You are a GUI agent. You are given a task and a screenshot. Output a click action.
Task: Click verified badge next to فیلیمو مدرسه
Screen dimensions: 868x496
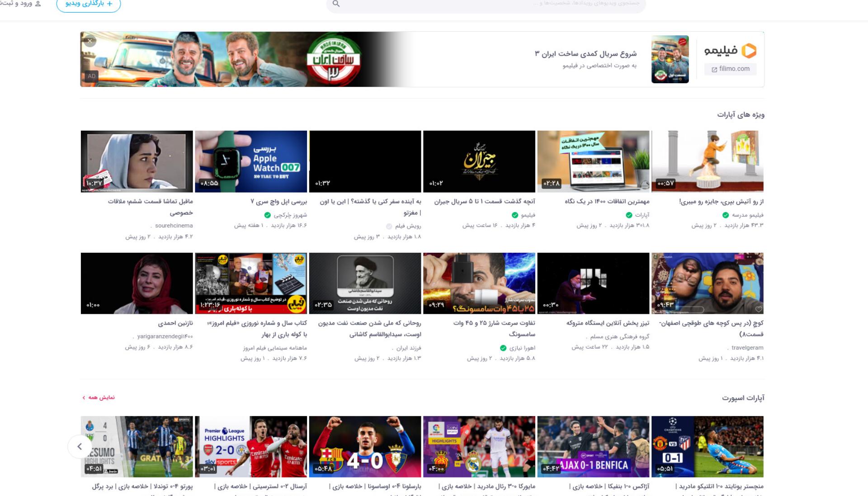726,215
